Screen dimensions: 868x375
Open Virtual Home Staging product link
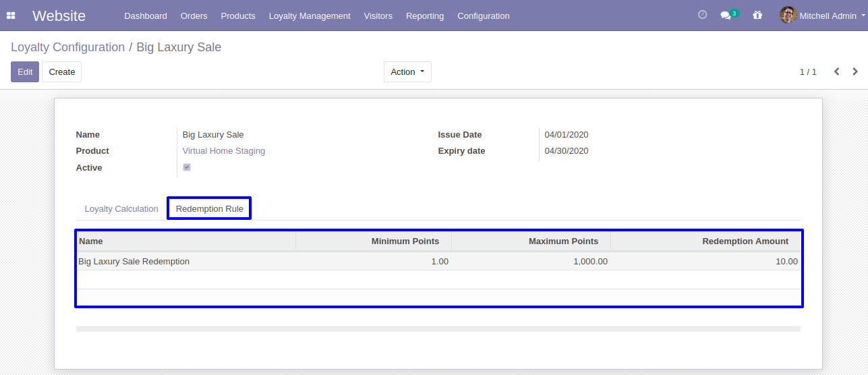click(x=224, y=151)
